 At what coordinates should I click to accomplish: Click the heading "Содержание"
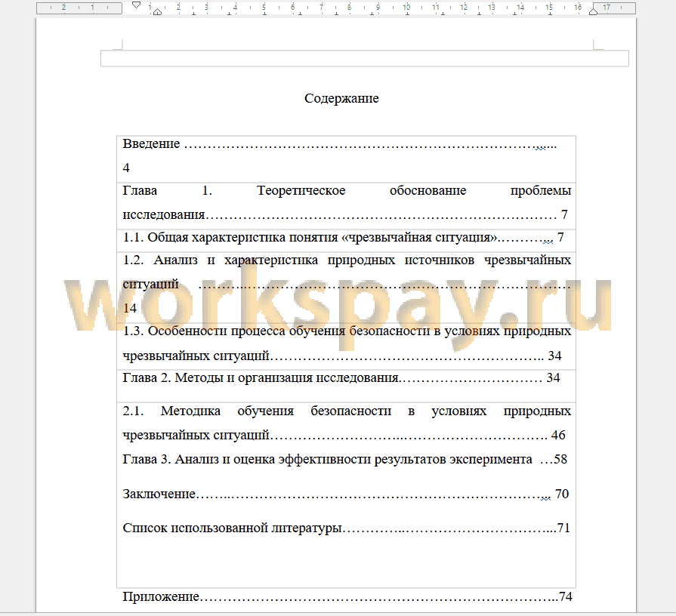click(x=341, y=98)
